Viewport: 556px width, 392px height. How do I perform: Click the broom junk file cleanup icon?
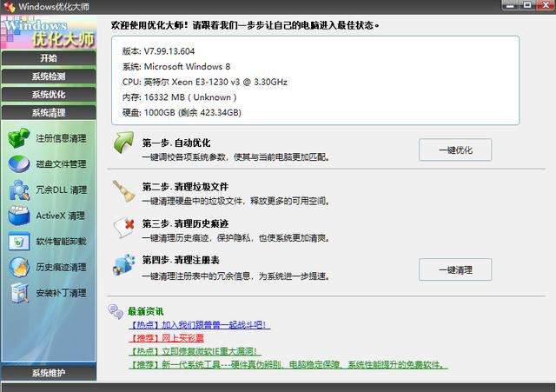click(123, 191)
